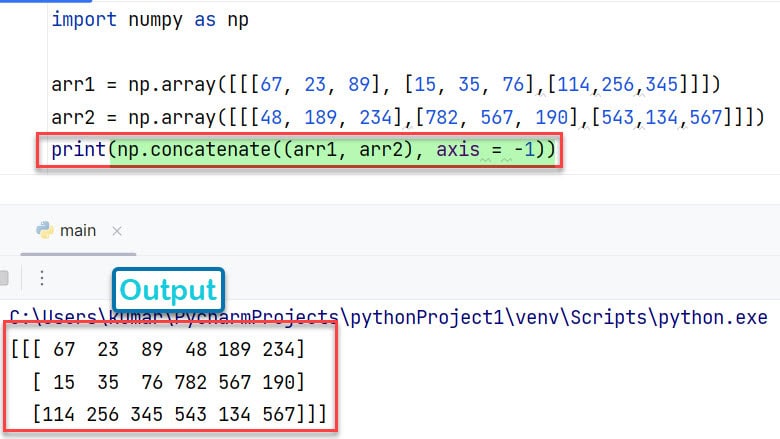The width and height of the screenshot is (780, 439).
Task: Click the Python icon on main tab
Action: [45, 230]
